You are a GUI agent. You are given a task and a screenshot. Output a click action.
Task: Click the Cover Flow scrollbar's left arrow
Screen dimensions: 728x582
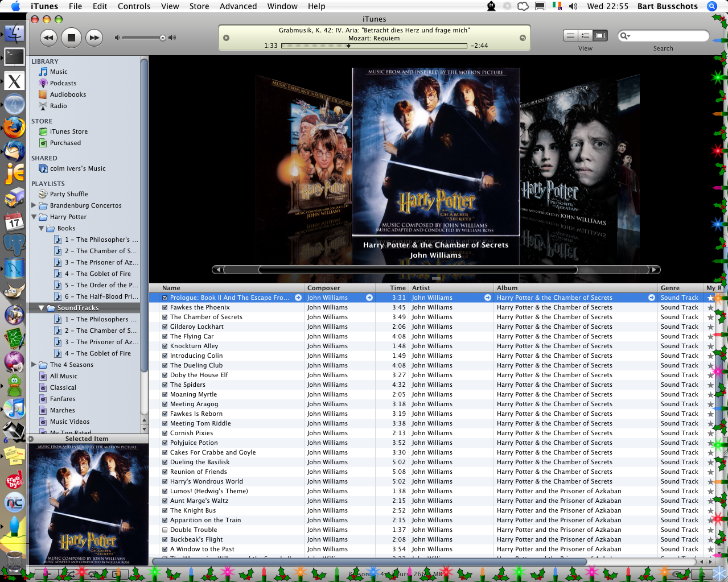click(218, 270)
